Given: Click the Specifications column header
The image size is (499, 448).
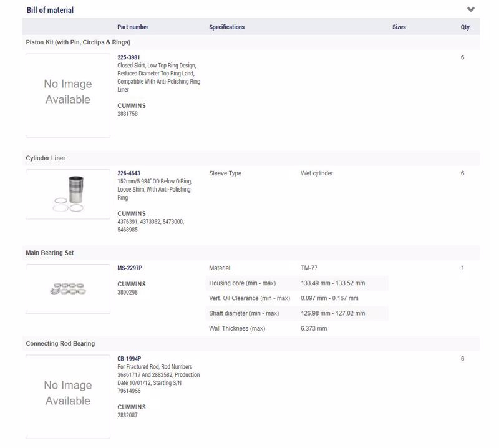Looking at the screenshot, I should pos(226,27).
